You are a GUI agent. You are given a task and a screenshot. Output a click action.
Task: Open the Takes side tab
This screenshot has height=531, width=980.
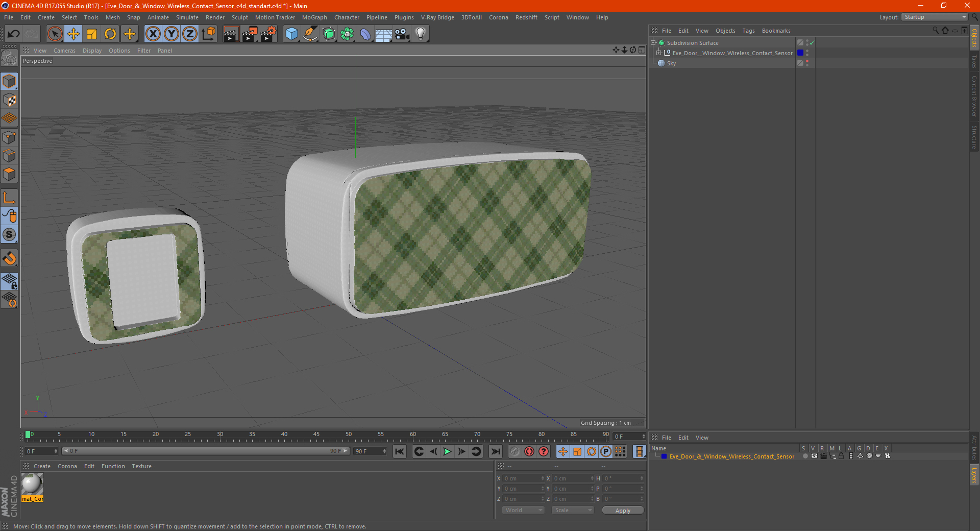[x=974, y=61]
